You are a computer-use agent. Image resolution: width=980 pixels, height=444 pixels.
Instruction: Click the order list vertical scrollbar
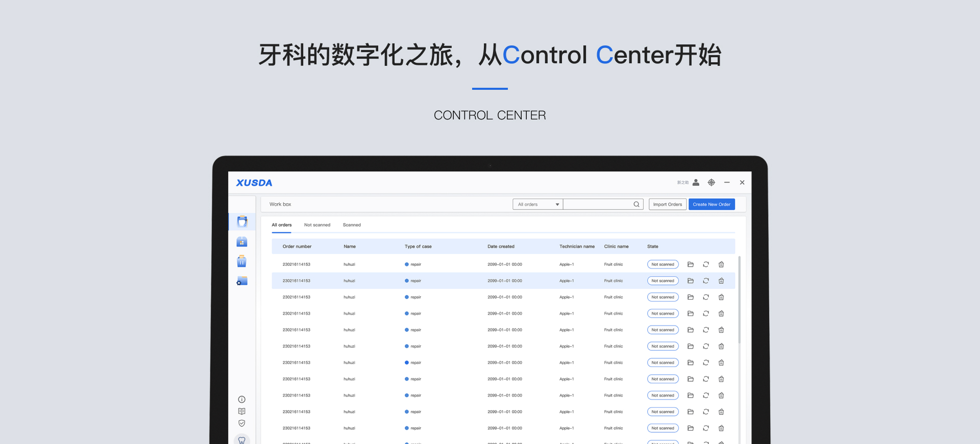click(x=739, y=301)
